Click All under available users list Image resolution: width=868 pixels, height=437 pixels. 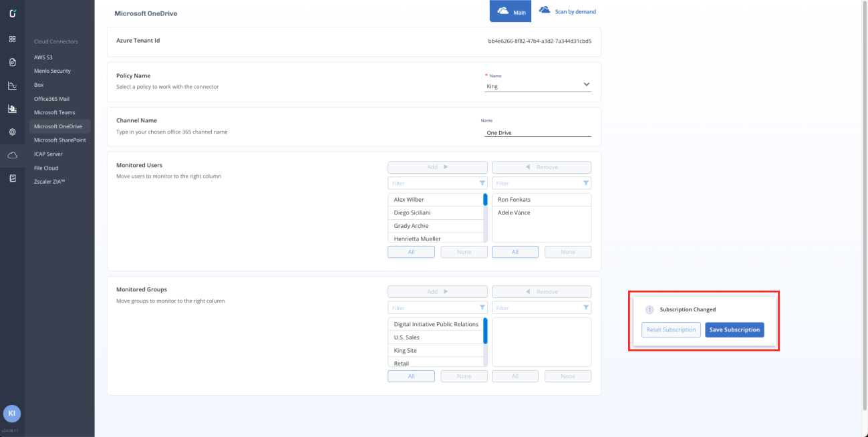click(411, 252)
